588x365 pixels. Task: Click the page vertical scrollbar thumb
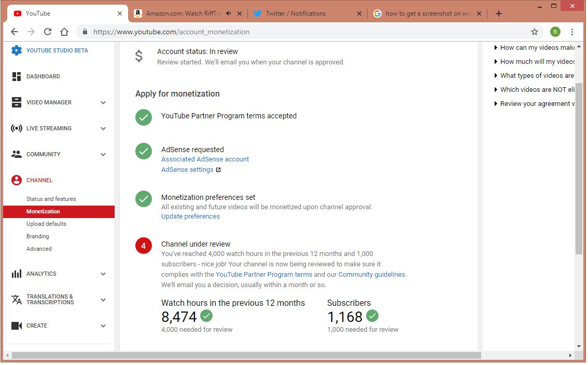pos(580,169)
